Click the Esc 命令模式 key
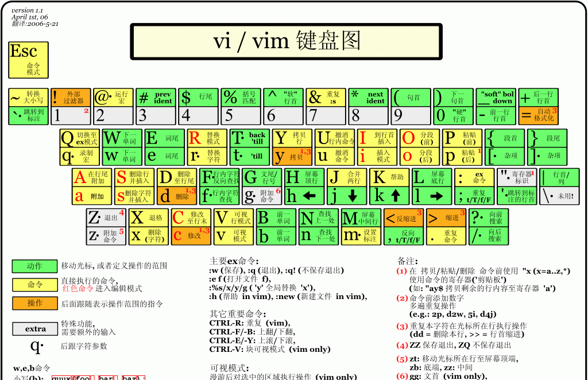Image resolution: width=588 pixels, height=380 pixels. tap(29, 60)
